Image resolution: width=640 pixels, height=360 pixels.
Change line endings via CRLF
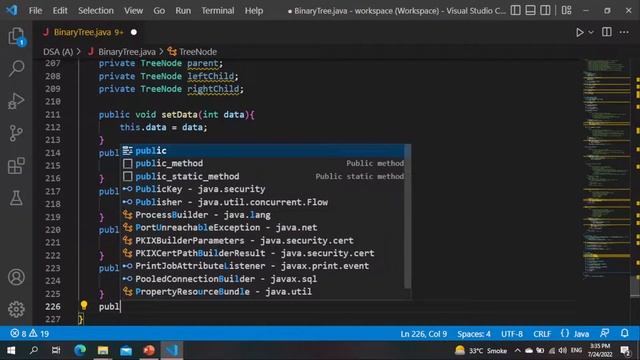(542, 334)
